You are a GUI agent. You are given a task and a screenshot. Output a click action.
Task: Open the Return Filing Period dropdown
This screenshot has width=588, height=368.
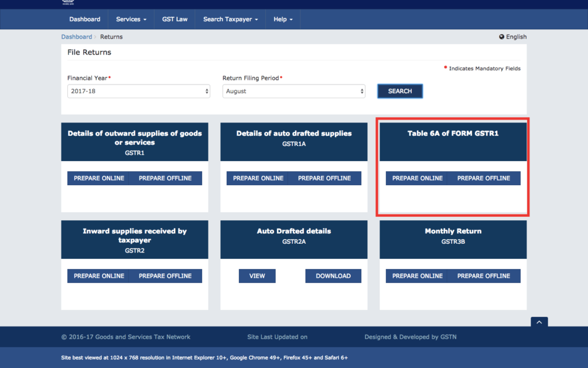293,91
